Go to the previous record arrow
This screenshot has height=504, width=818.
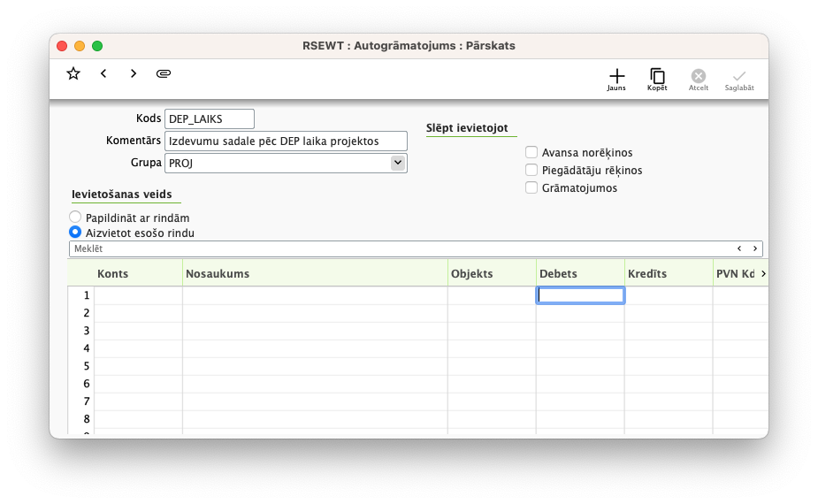pos(103,73)
